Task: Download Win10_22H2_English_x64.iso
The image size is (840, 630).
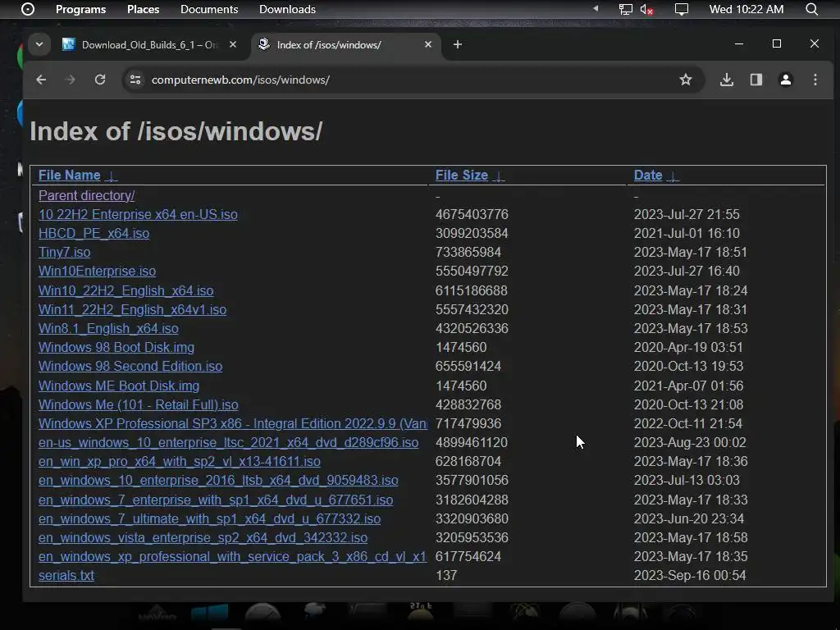Action: tap(126, 290)
